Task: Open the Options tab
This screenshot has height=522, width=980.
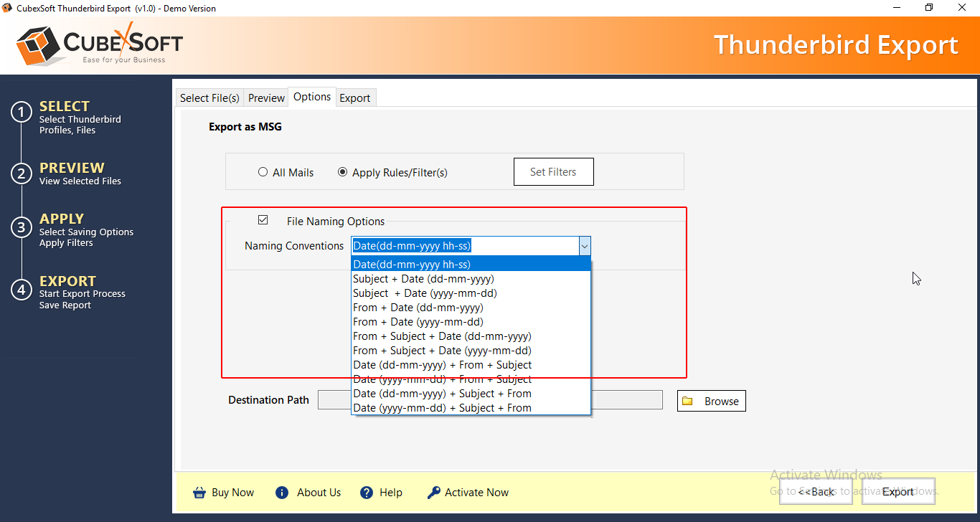Action: point(312,97)
